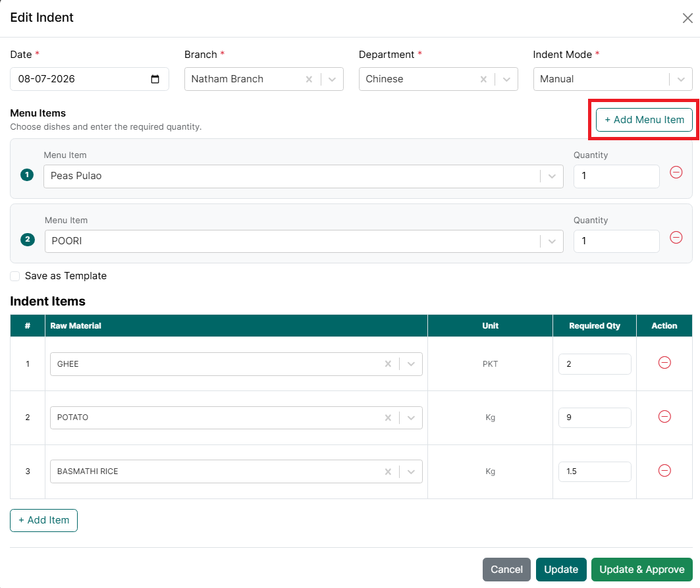Click the Save as Template label
Screen dimensions: 700x588
[66, 276]
